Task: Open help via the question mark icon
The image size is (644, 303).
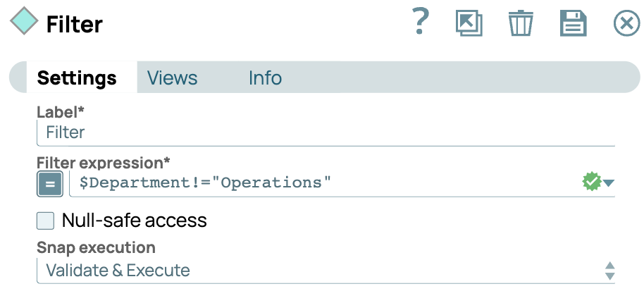Action: [420, 23]
